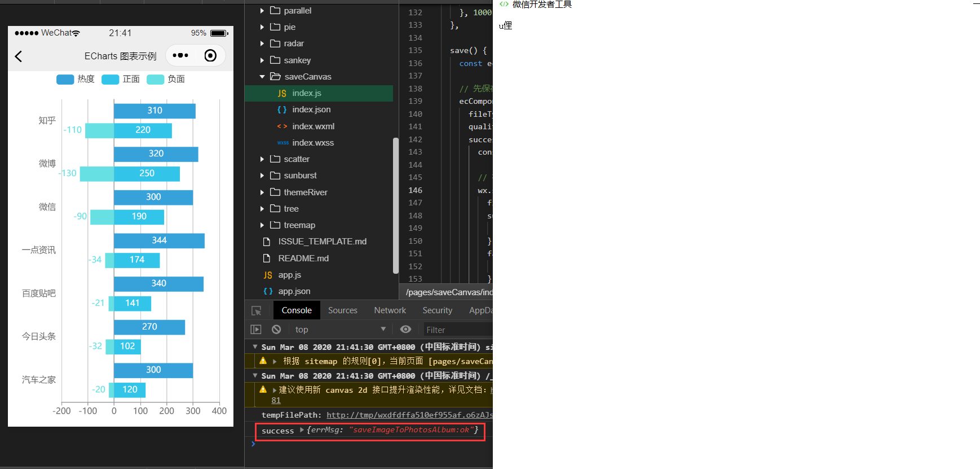980x469 pixels.
Task: Expand the treemap folder arrow
Action: pos(262,225)
